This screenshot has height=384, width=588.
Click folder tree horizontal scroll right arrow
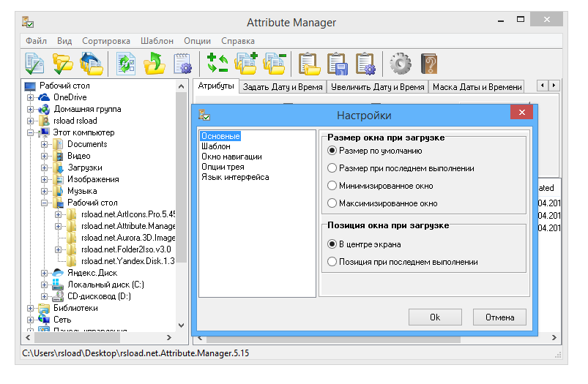169,337
